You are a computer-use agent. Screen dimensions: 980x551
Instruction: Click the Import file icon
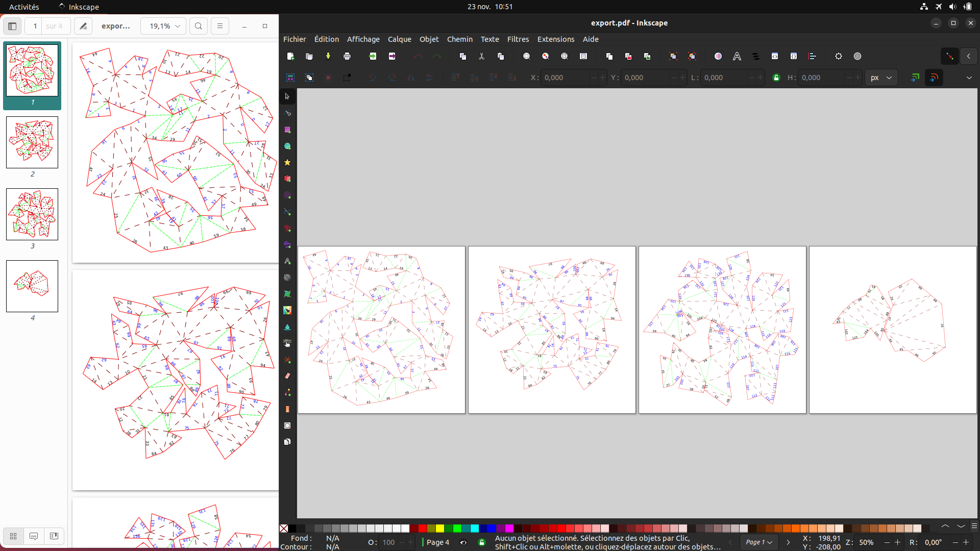click(373, 56)
